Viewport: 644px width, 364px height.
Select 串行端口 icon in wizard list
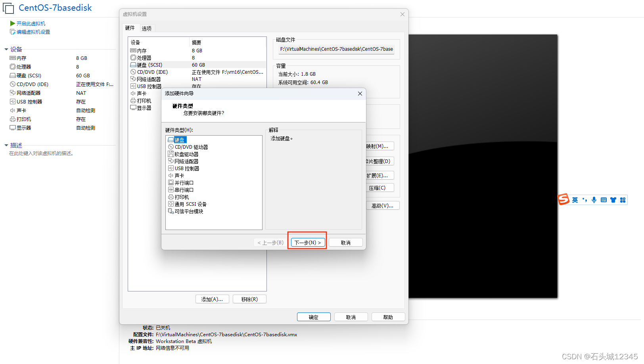click(171, 190)
